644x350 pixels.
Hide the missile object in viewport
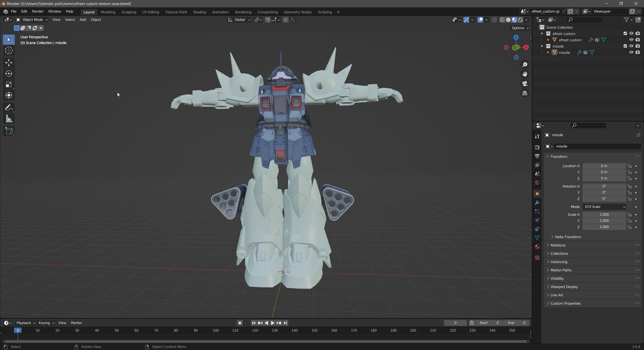coord(631,52)
